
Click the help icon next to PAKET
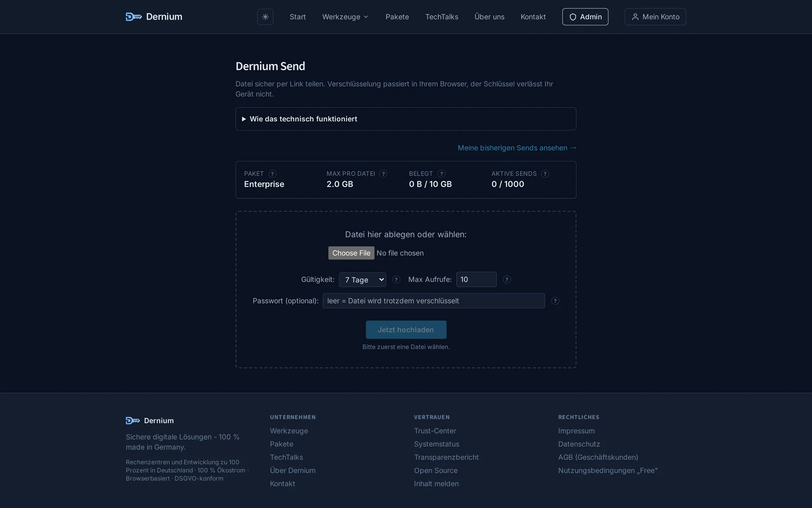(272, 174)
